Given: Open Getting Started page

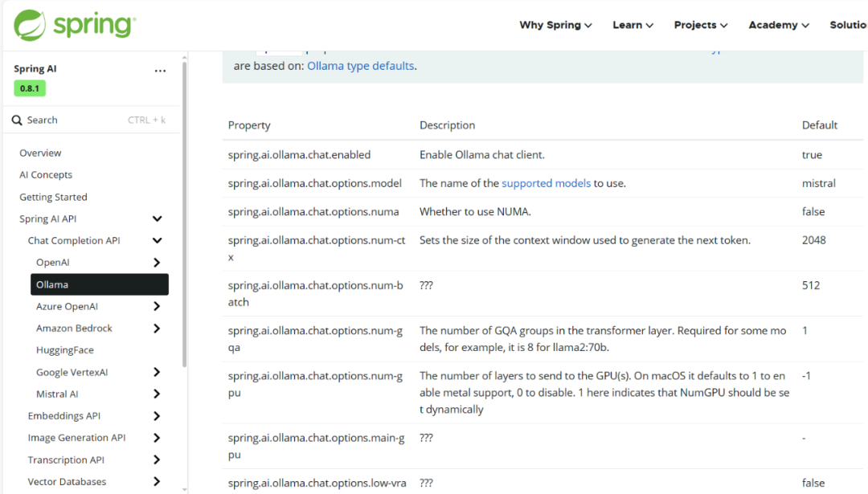Looking at the screenshot, I should coord(53,197).
